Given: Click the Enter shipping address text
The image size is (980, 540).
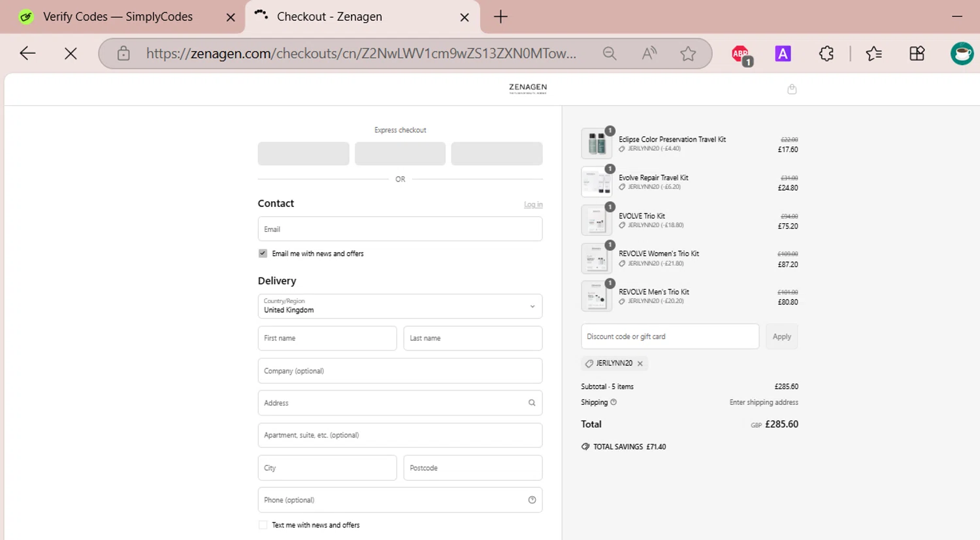Looking at the screenshot, I should (x=764, y=403).
